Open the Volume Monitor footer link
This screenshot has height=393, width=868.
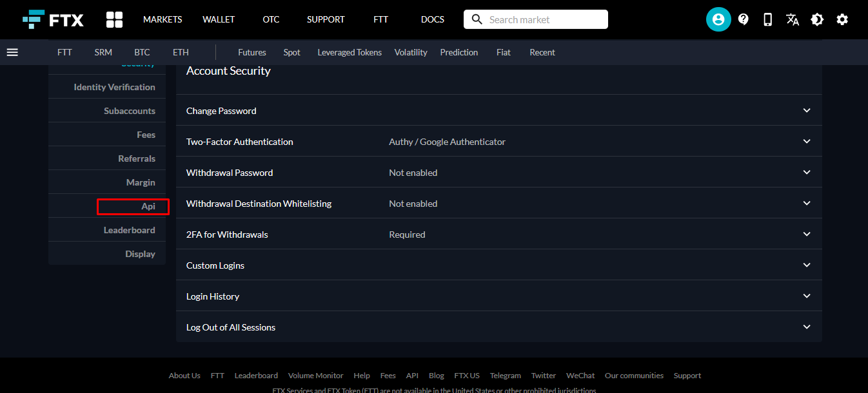click(x=315, y=376)
